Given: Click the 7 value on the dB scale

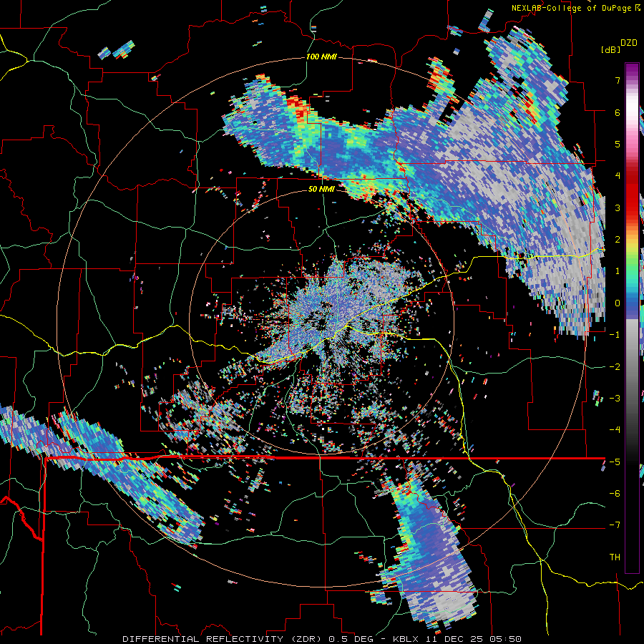Looking at the screenshot, I should (618, 80).
